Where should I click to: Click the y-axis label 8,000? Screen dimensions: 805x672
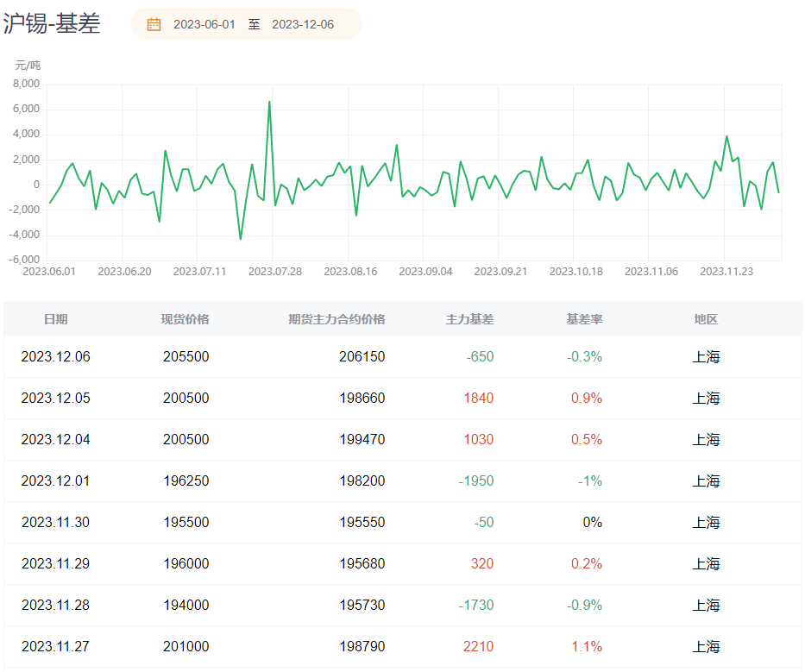pos(26,84)
